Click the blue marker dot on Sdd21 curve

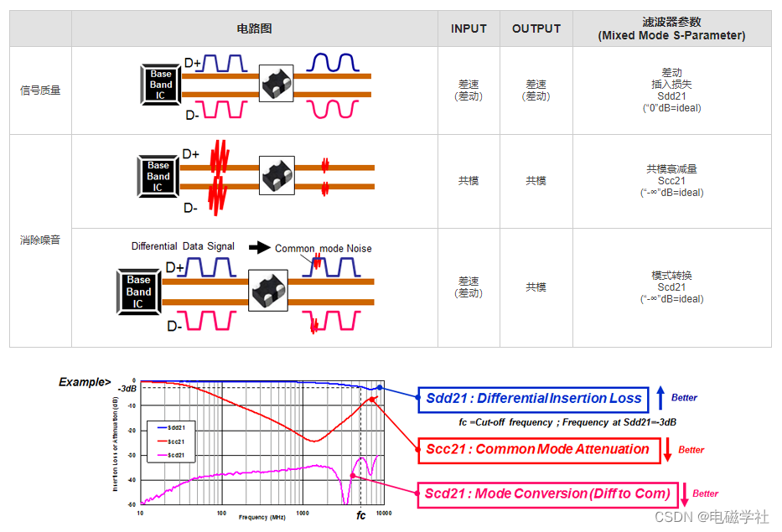(x=380, y=387)
